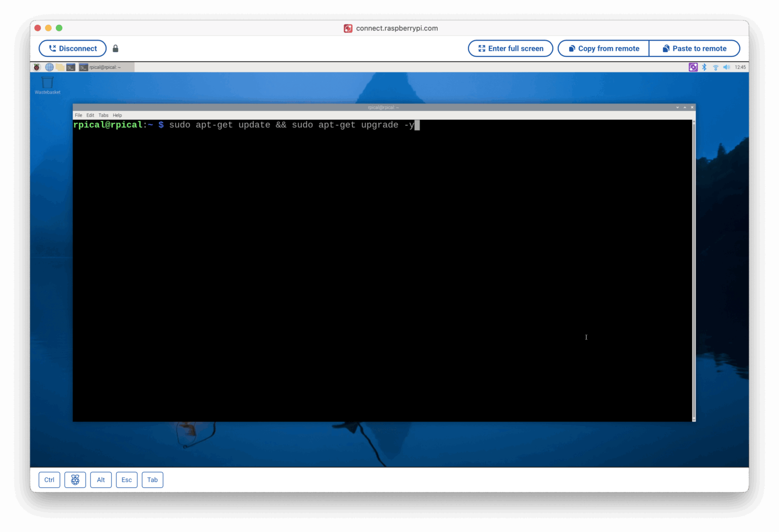Open the terminal Tabs menu
This screenshot has height=532, width=779.
(103, 115)
